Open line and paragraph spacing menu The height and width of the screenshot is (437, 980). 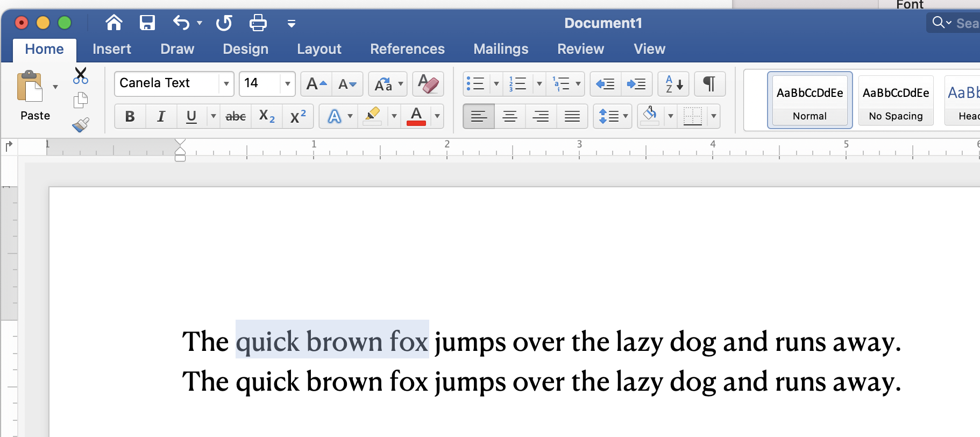pos(613,116)
